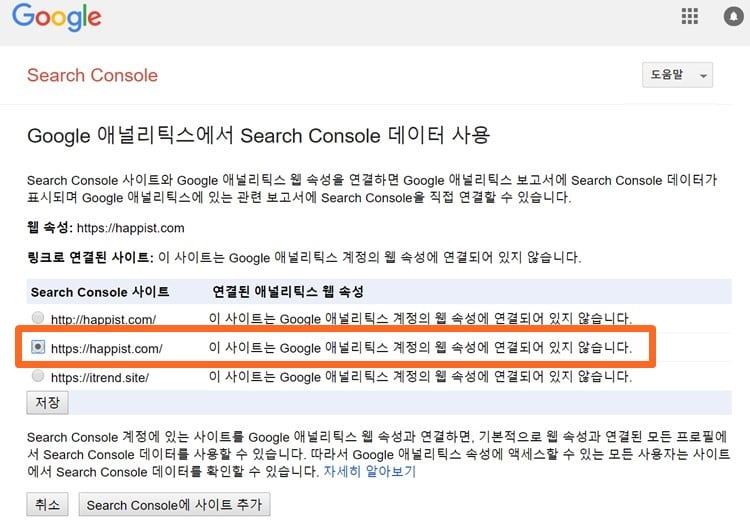This screenshot has height=528, width=750.
Task: Click Search Console에 사이트 추가 button
Action: click(x=174, y=505)
